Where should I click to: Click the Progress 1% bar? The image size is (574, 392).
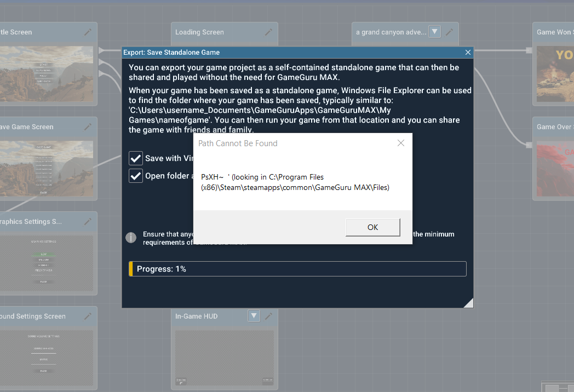point(297,268)
